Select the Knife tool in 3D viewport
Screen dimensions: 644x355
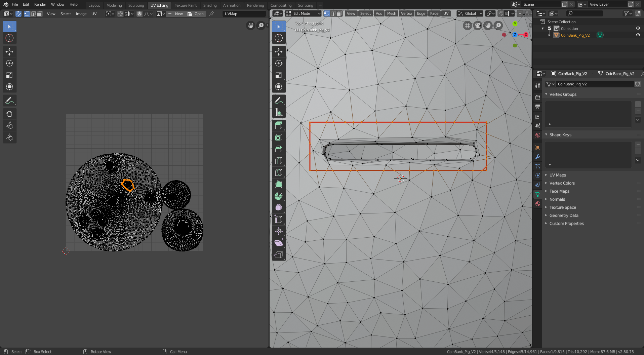(x=279, y=172)
